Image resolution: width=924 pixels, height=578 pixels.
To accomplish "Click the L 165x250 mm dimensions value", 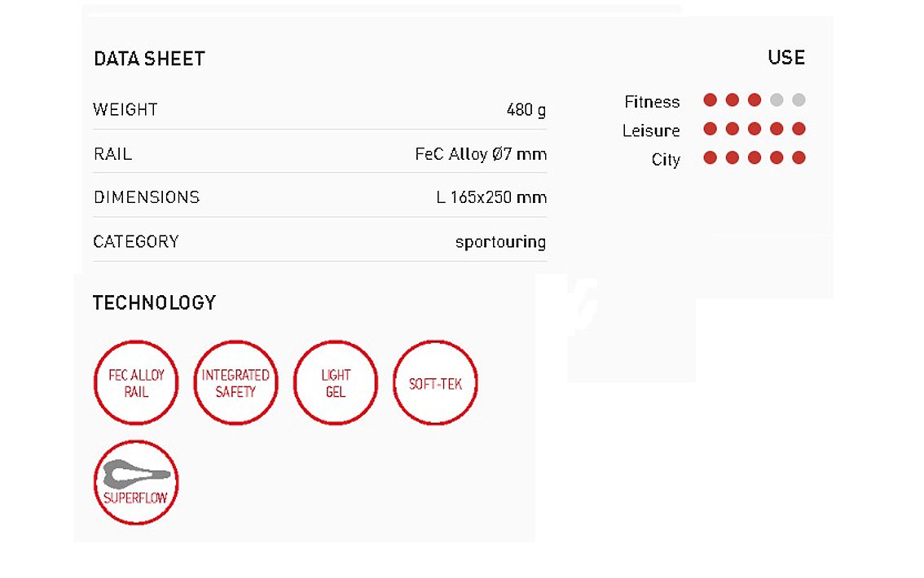I will 491,197.
